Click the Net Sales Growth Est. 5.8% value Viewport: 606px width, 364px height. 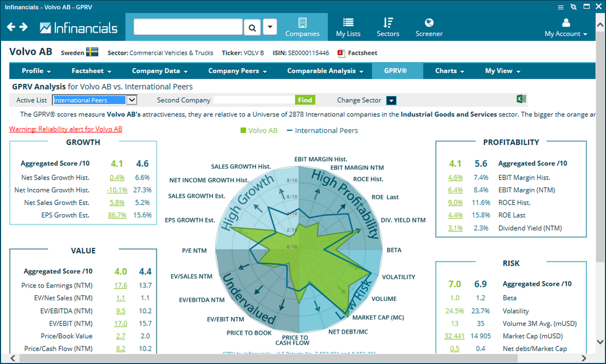tap(117, 202)
